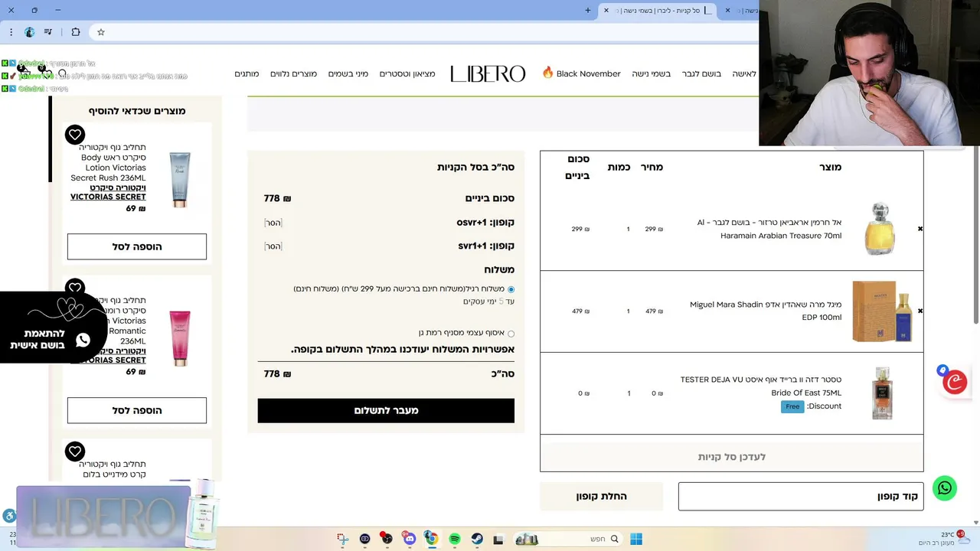Open Steam from the taskbar
This screenshot has height=551, width=980.
[x=476, y=539]
